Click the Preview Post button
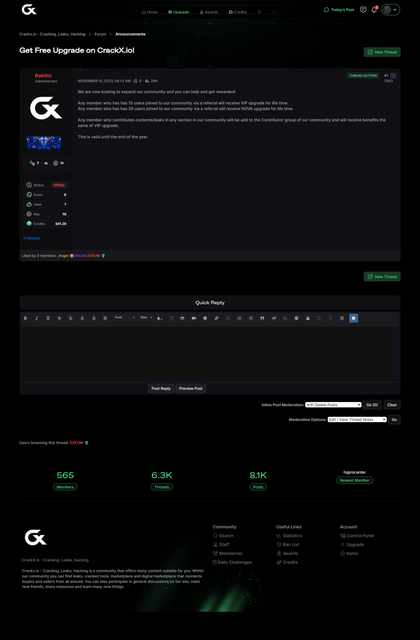420x640 pixels. click(x=191, y=388)
